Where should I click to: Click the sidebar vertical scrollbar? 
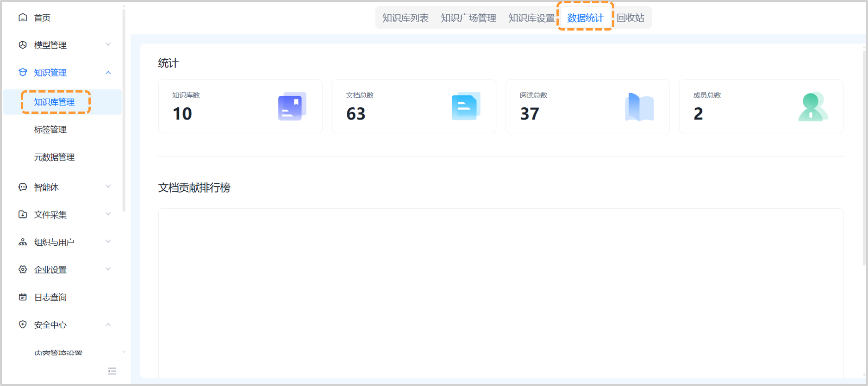(x=124, y=111)
